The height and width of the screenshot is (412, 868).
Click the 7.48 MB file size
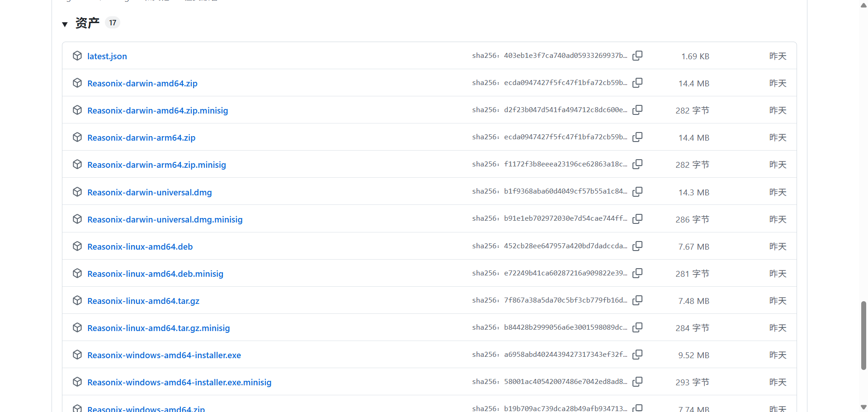click(694, 301)
